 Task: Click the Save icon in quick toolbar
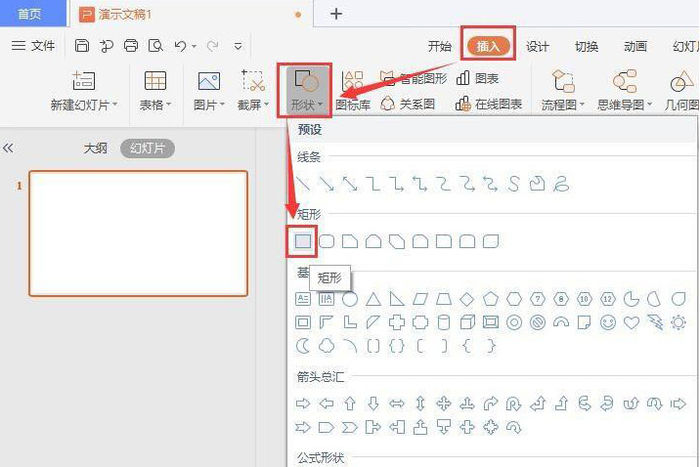pyautogui.click(x=82, y=46)
